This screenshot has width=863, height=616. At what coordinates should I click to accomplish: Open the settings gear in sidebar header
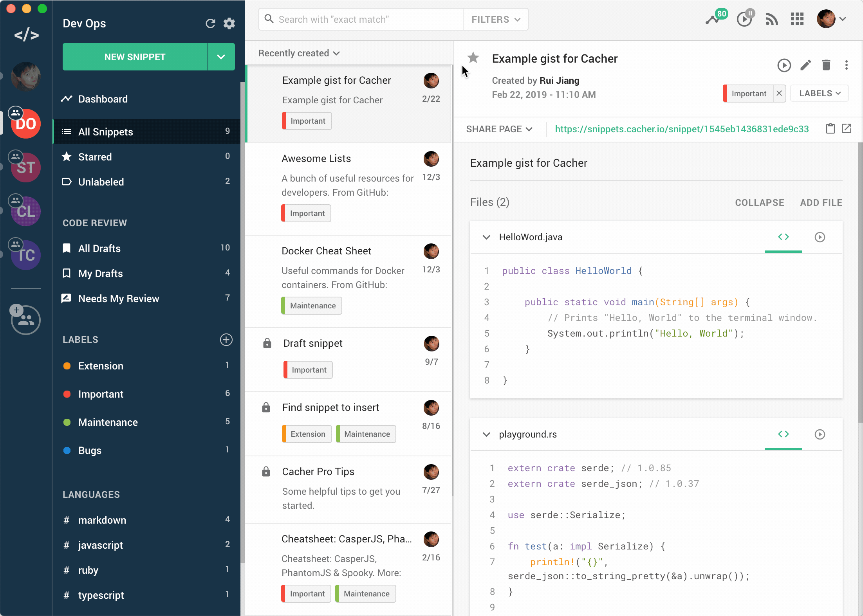pos(229,23)
